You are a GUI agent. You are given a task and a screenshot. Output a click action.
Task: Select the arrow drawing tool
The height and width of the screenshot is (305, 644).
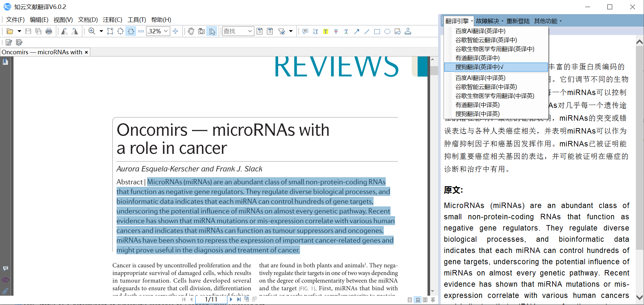357,31
